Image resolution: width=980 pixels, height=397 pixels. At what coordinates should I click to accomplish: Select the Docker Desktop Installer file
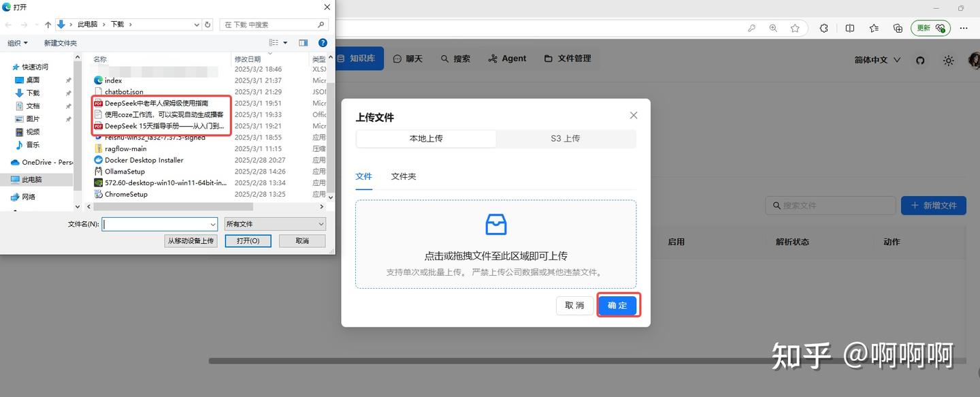[x=144, y=160]
